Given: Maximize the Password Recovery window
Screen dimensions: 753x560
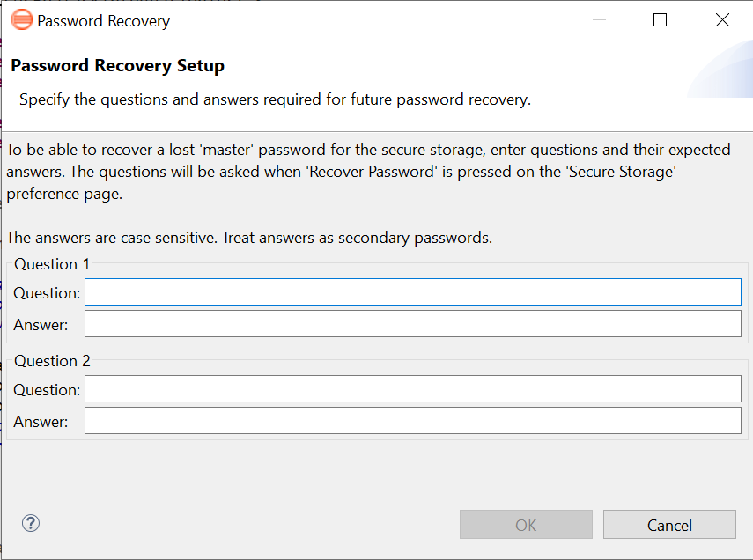Looking at the screenshot, I should [x=661, y=19].
